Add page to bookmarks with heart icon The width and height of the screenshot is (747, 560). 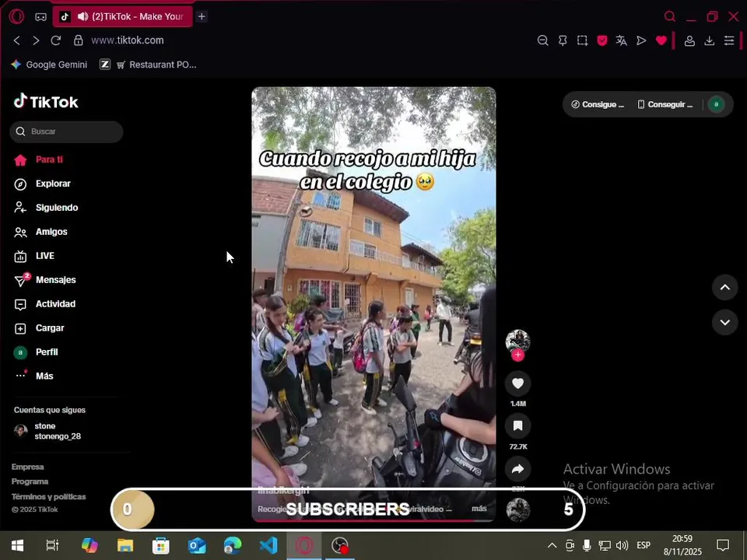[661, 40]
